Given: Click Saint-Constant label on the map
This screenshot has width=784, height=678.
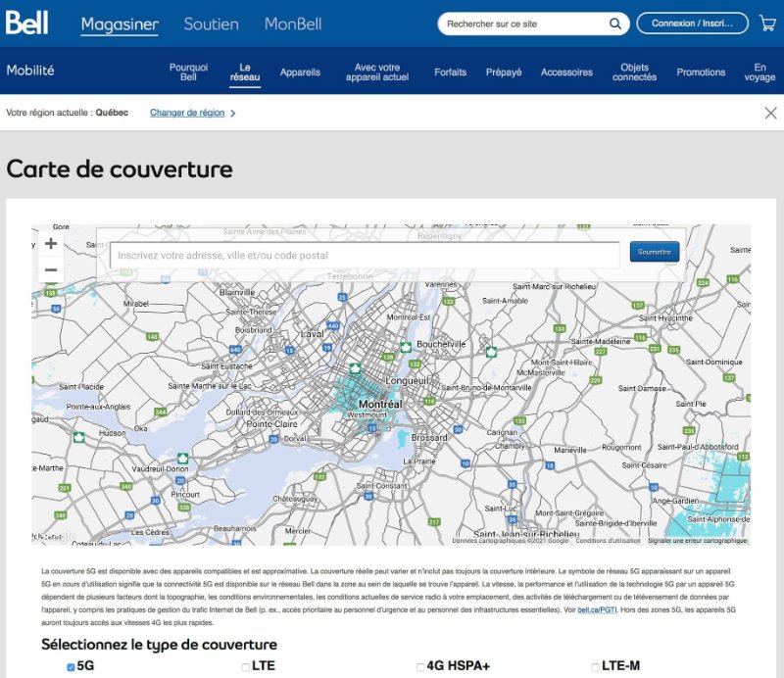Looking at the screenshot, I should pos(381,486).
